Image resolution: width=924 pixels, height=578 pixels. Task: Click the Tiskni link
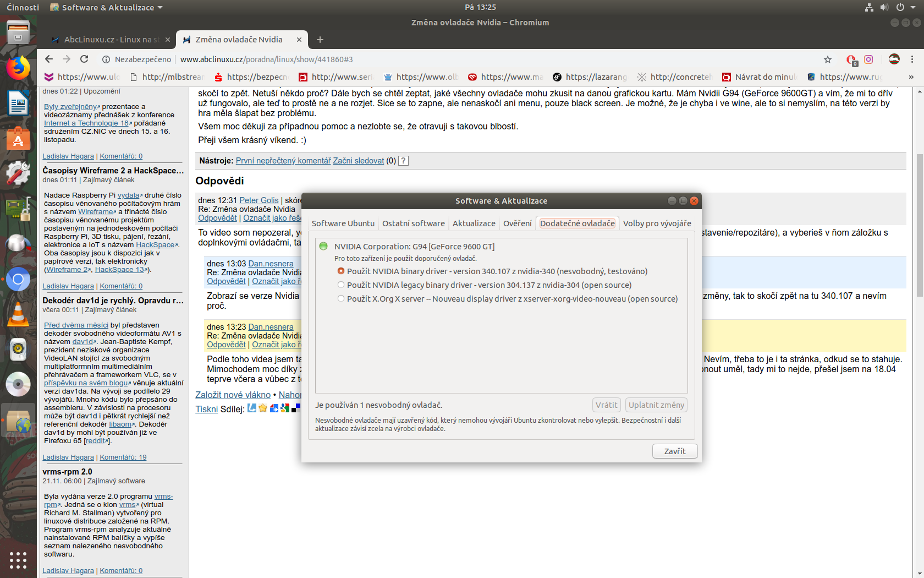tap(207, 409)
